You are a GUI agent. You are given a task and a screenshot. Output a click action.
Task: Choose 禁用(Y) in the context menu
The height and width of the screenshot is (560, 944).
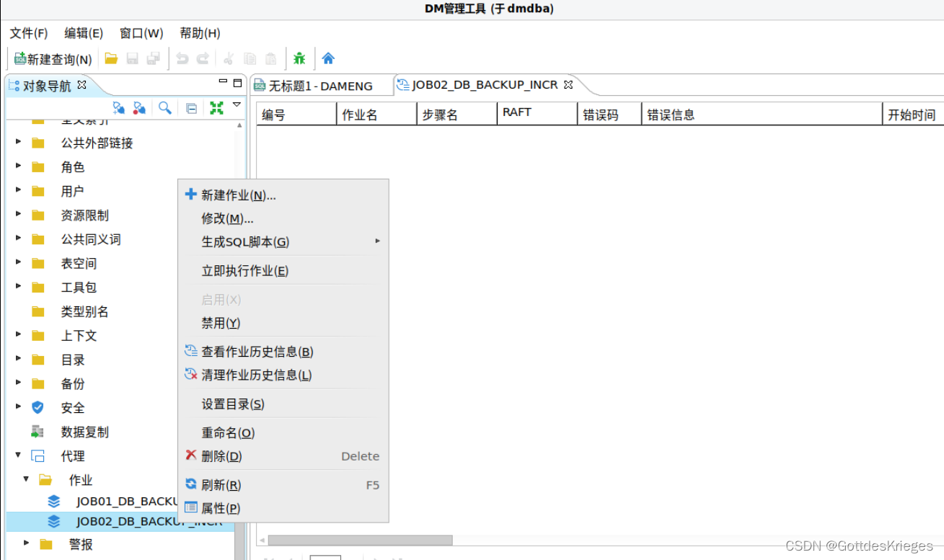[283, 322]
